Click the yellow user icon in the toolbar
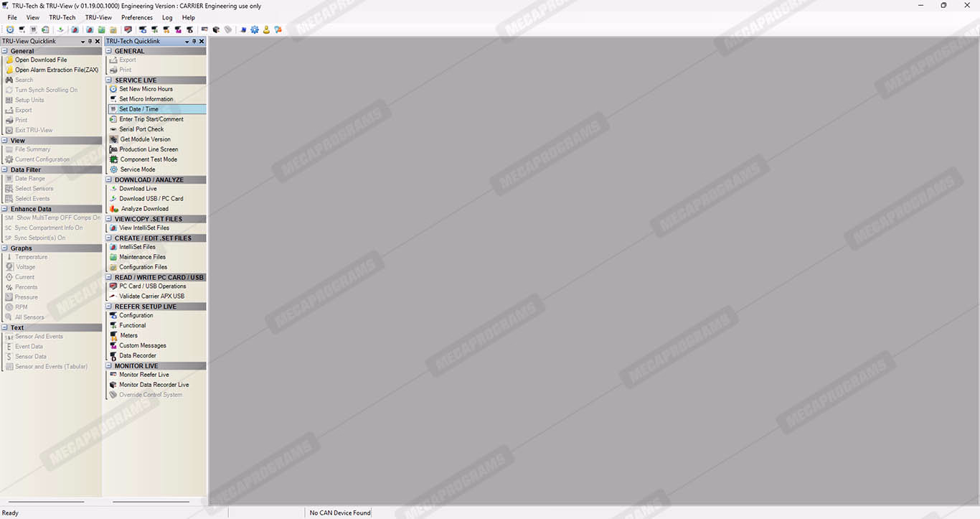 pos(266,29)
